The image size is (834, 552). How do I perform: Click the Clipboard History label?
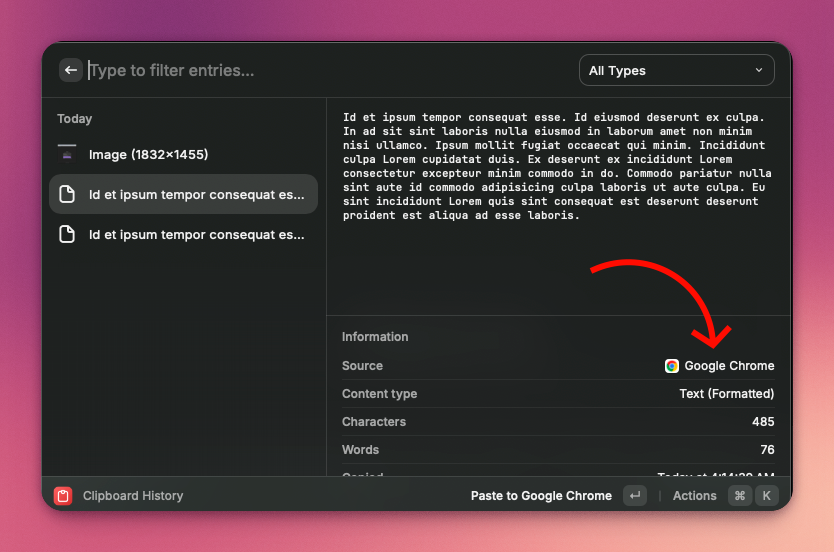point(133,496)
